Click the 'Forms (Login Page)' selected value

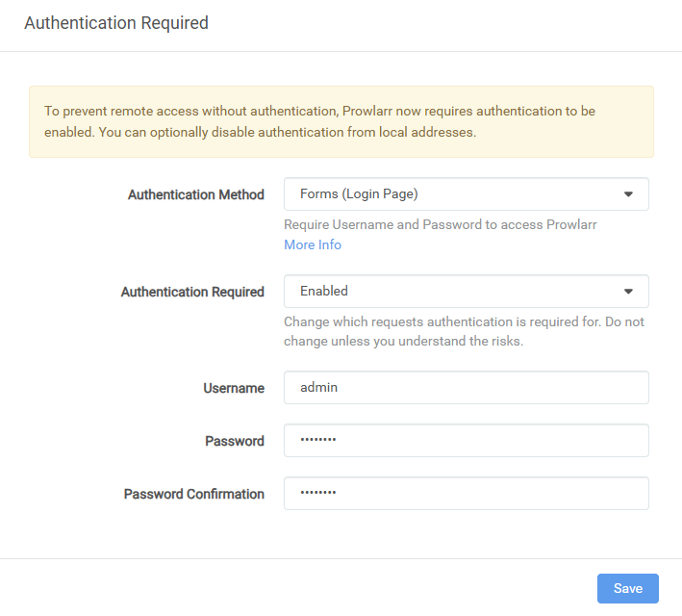coord(359,194)
